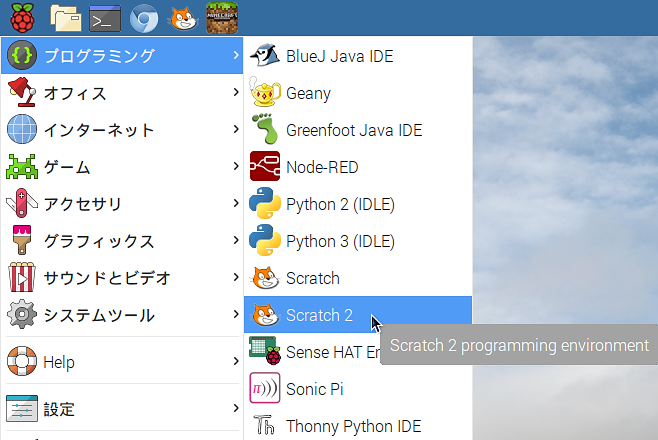Expand the グラフィックス submenu arrow
The height and width of the screenshot is (440, 658).
(x=236, y=240)
